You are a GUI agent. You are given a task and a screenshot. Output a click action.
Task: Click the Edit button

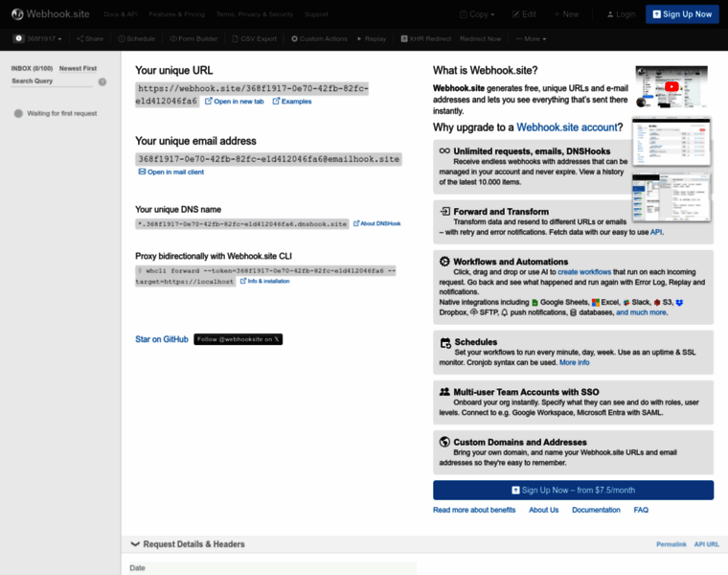[x=524, y=14]
